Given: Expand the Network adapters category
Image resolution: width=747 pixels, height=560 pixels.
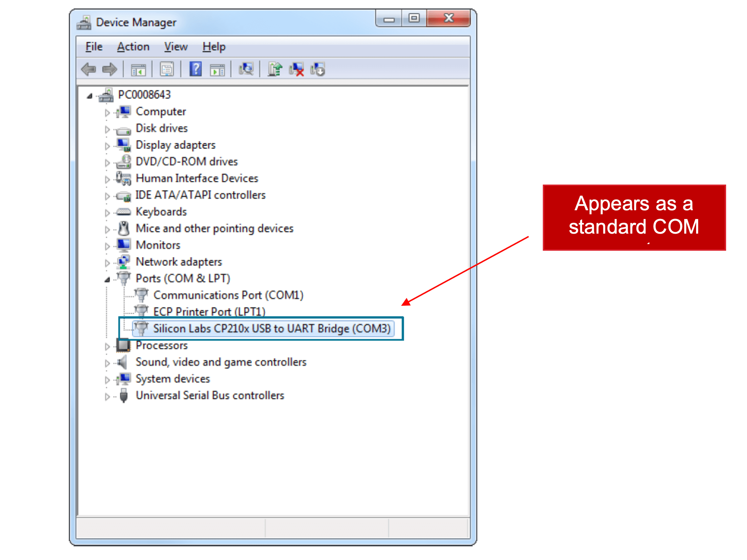Looking at the screenshot, I should 107,263.
